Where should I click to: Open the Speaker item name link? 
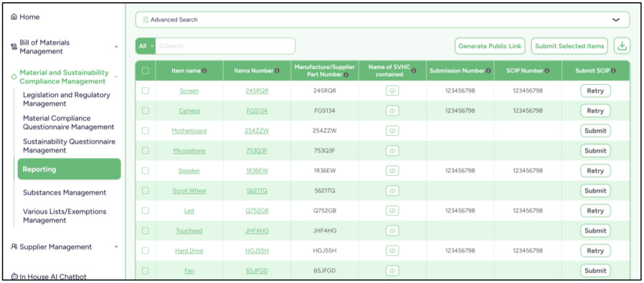[x=189, y=171]
